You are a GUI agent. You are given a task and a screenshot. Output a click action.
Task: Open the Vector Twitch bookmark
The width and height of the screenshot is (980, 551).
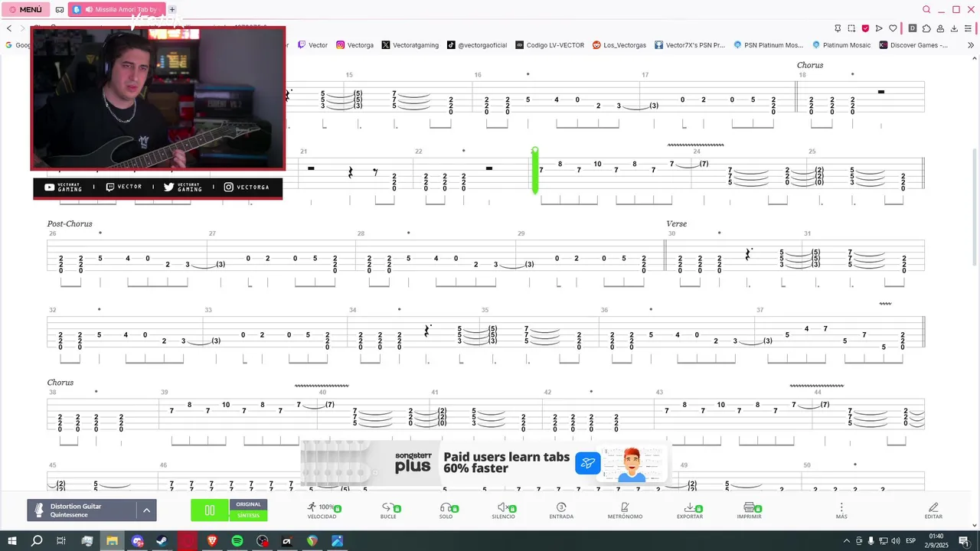[312, 45]
